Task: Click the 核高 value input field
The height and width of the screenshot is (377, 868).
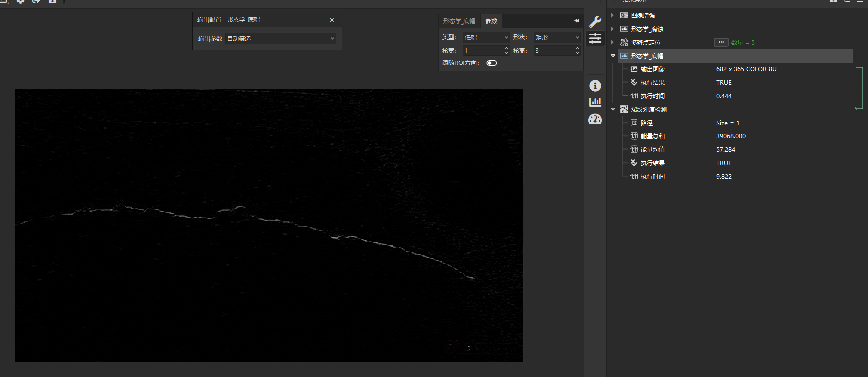Action: click(x=553, y=51)
